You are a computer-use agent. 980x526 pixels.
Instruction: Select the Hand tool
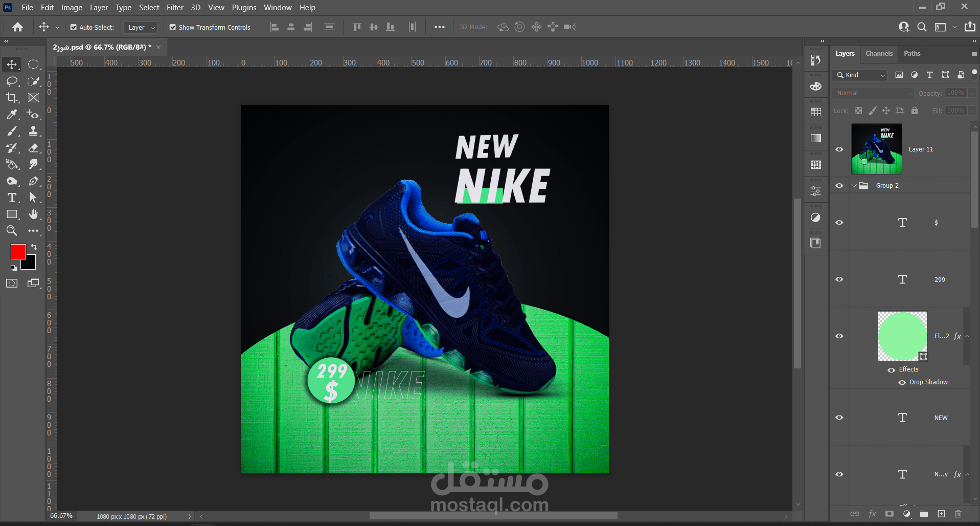point(33,214)
